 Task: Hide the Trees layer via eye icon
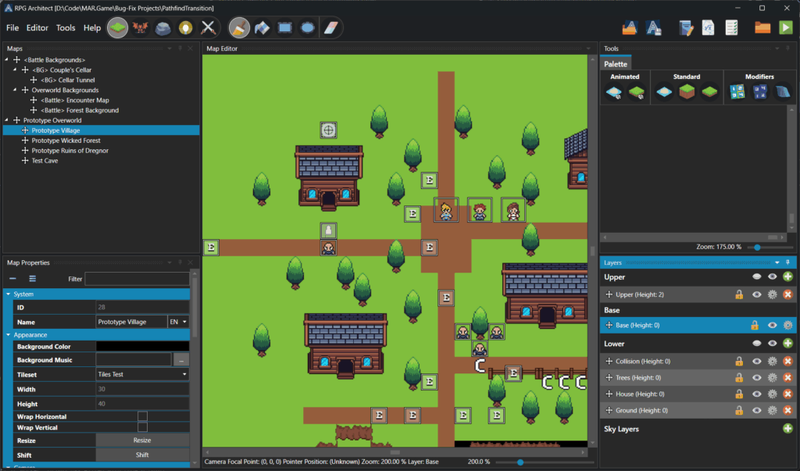click(x=757, y=377)
